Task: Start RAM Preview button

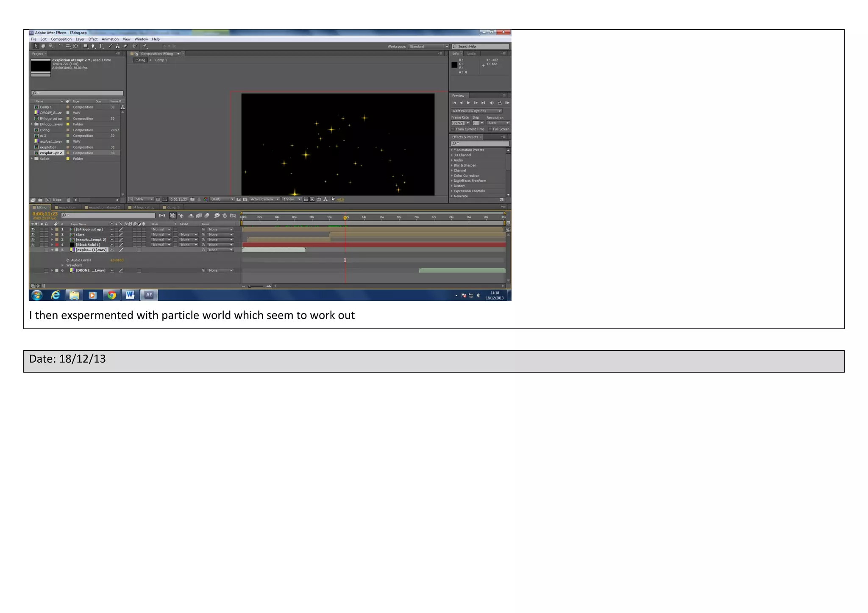Action: pos(507,103)
